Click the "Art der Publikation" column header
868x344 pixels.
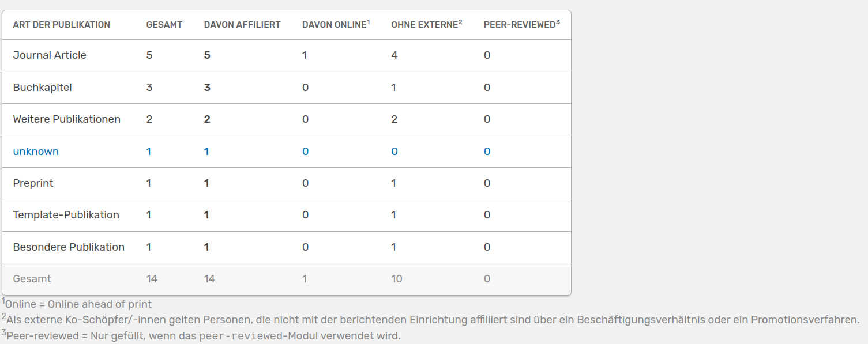[62, 25]
